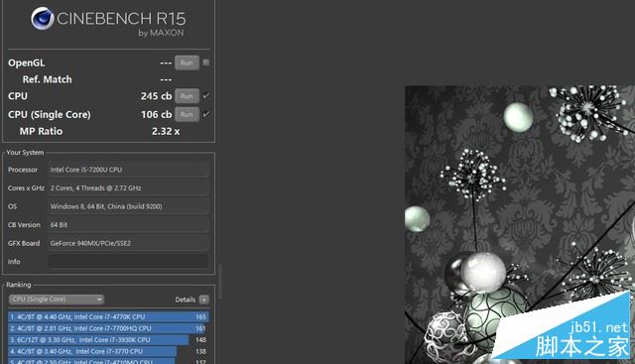Select the GFX Board GeForce 940MX field
Viewport: 635px width, 364px height.
click(x=128, y=243)
